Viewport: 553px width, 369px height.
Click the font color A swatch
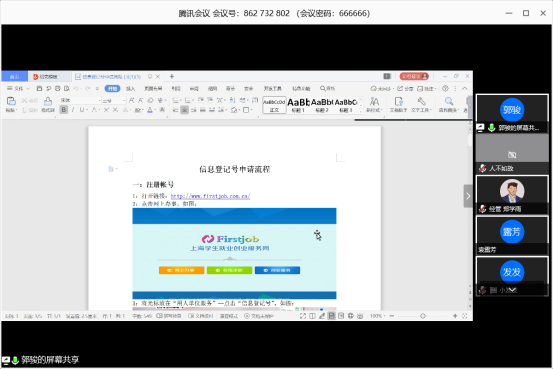[x=150, y=110]
